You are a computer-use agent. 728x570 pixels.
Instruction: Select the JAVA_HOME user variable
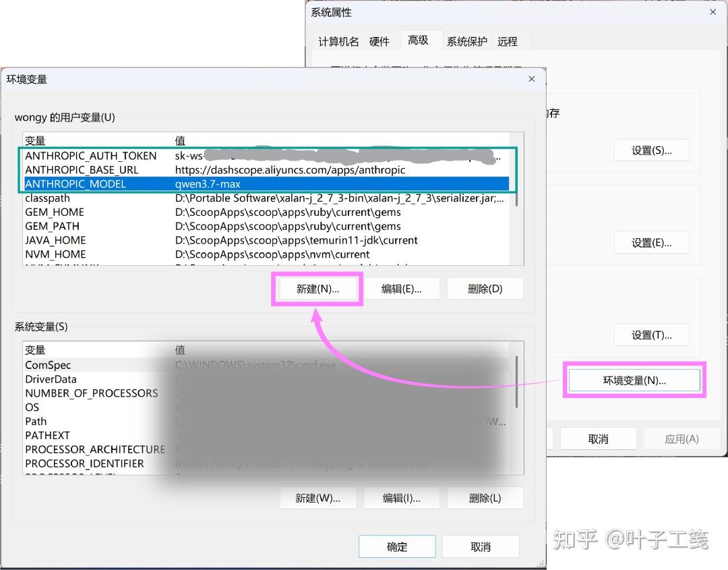(x=266, y=240)
